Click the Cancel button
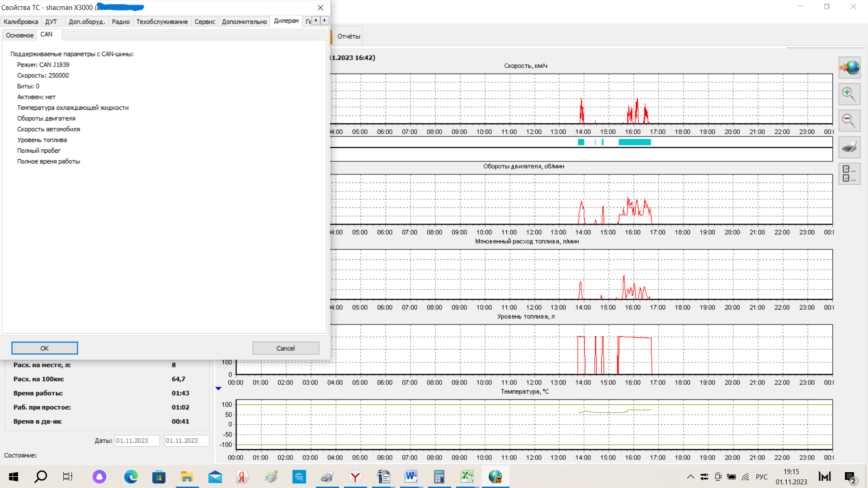The height and width of the screenshot is (488, 868). [x=285, y=348]
